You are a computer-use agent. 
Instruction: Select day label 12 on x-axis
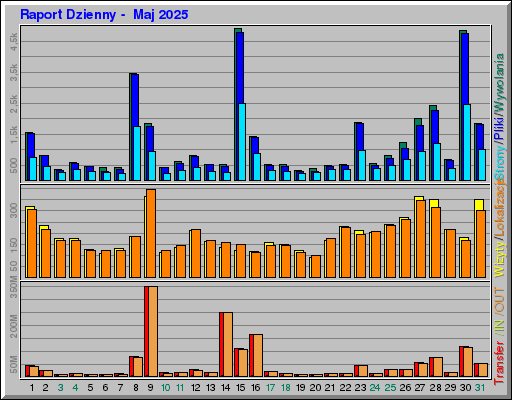(195, 388)
